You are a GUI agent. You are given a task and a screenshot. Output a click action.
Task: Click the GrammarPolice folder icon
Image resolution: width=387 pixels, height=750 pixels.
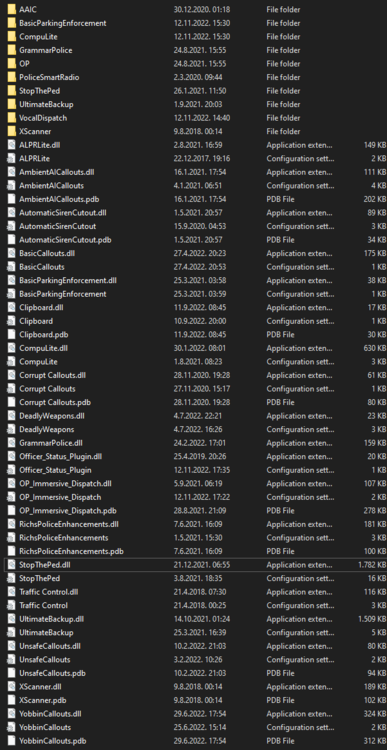click(11, 50)
